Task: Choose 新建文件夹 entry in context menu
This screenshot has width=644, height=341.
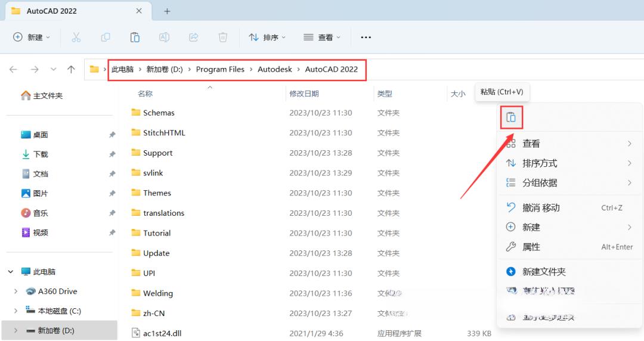Action: pyautogui.click(x=569, y=272)
